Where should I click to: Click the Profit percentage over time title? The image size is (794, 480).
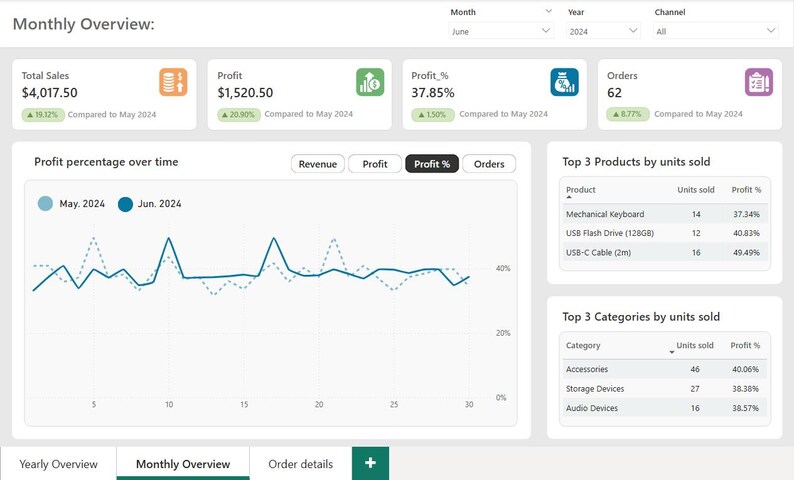coord(106,162)
